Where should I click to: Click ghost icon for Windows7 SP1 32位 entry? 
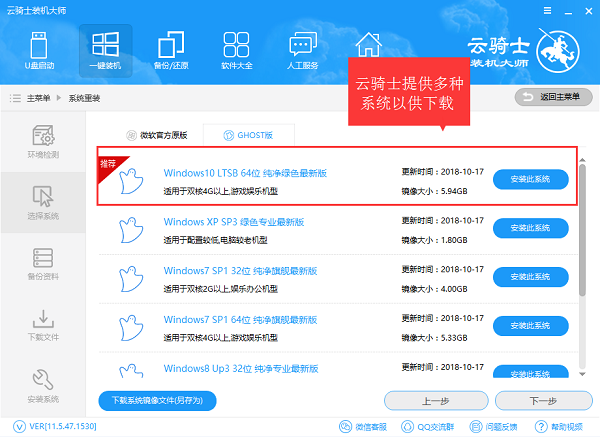click(x=131, y=279)
